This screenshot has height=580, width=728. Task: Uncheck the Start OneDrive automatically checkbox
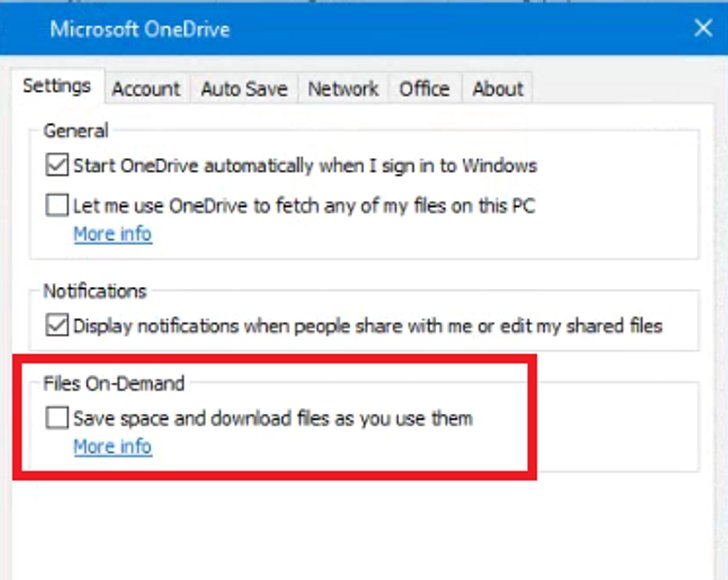point(57,165)
